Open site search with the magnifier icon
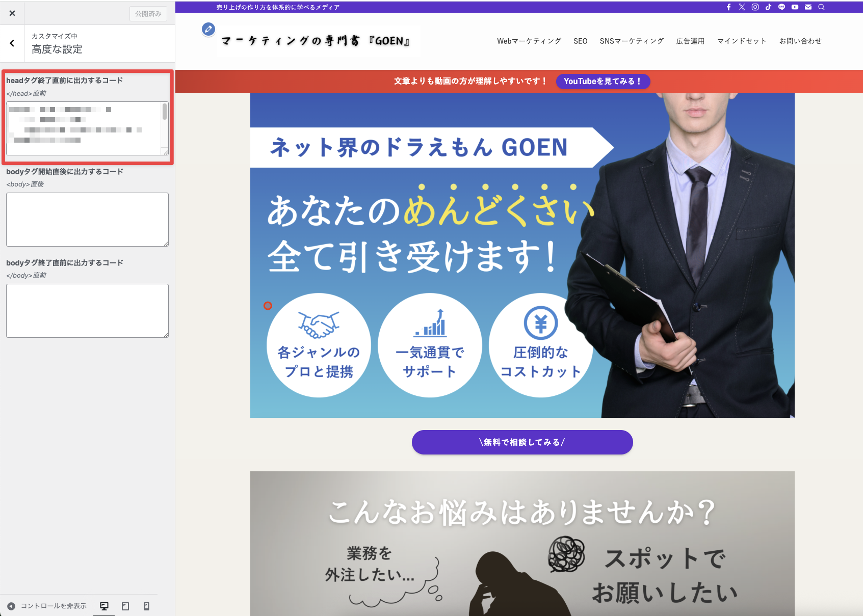This screenshot has height=616, width=863. 821,7
